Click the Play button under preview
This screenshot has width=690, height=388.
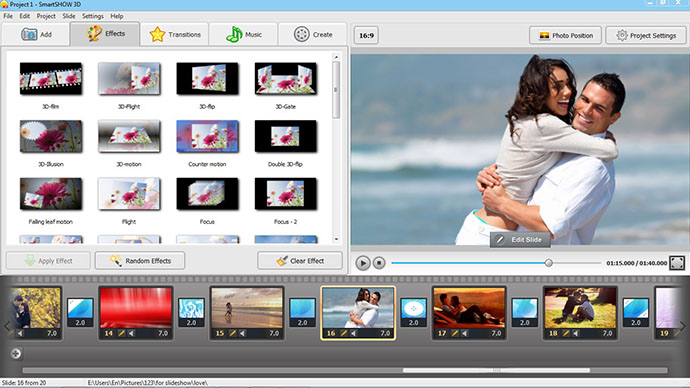pos(363,263)
